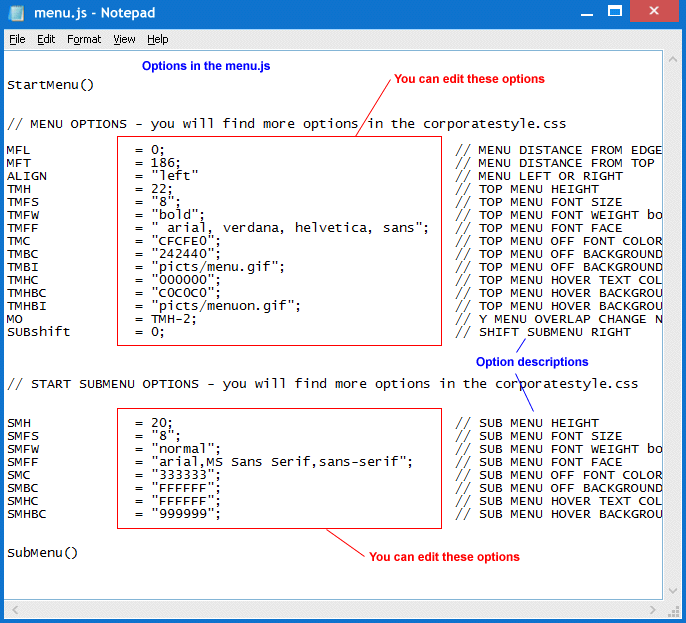Open the View menu
Viewport: 686px width, 623px height.
124,39
